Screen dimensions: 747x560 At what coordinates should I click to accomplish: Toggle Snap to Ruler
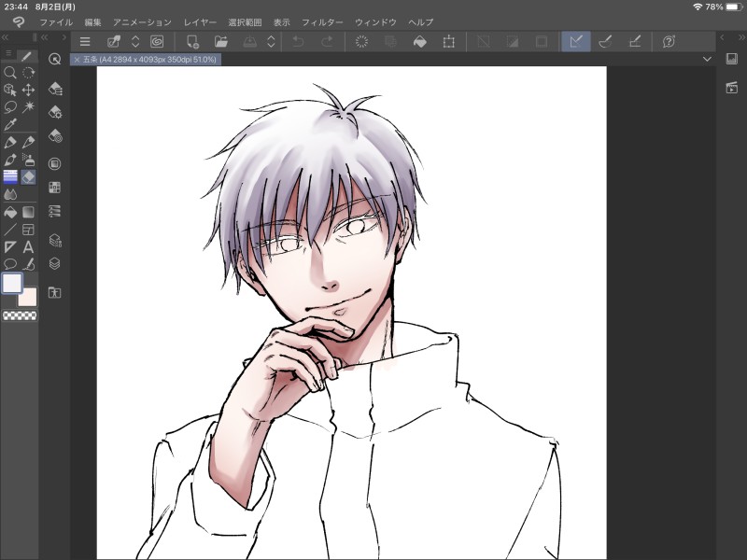[576, 42]
